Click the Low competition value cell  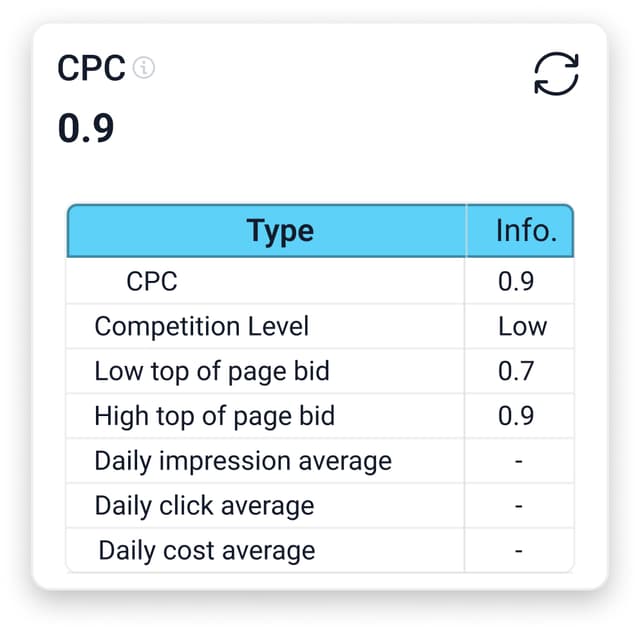pos(522,326)
